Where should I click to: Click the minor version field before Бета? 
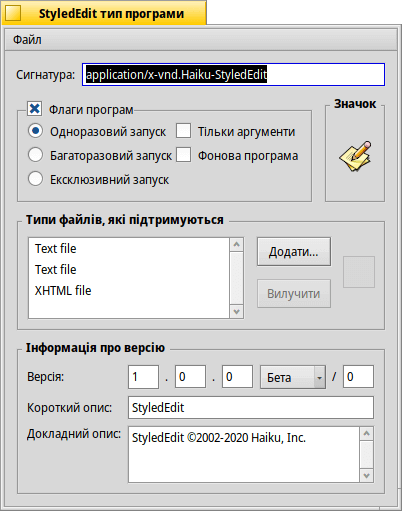[x=237, y=377]
